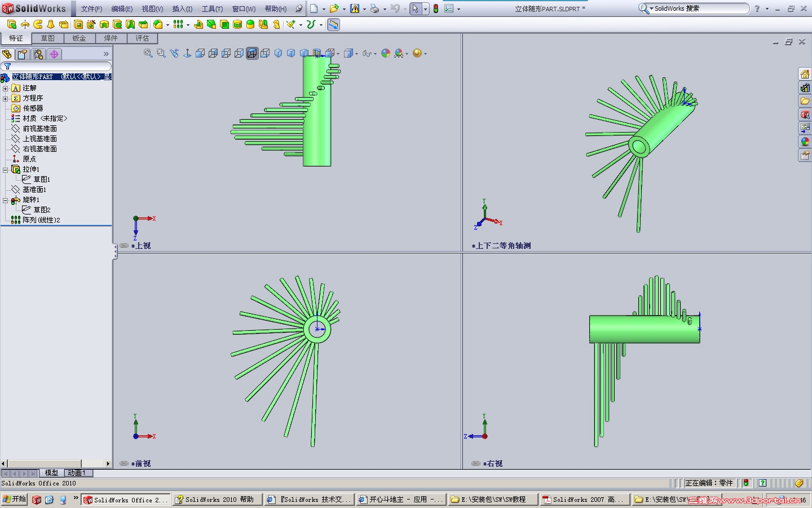Image resolution: width=812 pixels, height=508 pixels.
Task: Open the SolidWorks 2007 PDF taskbar button
Action: (x=584, y=500)
